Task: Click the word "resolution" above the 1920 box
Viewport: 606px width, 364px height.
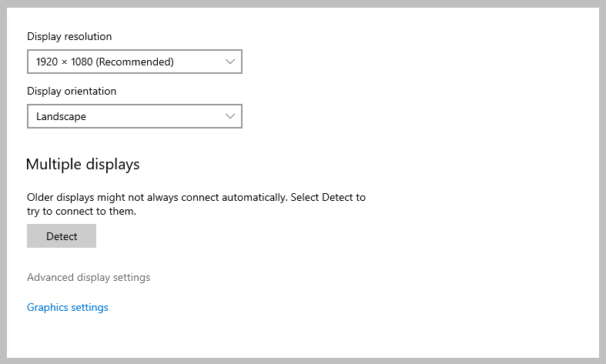Action: tap(88, 37)
